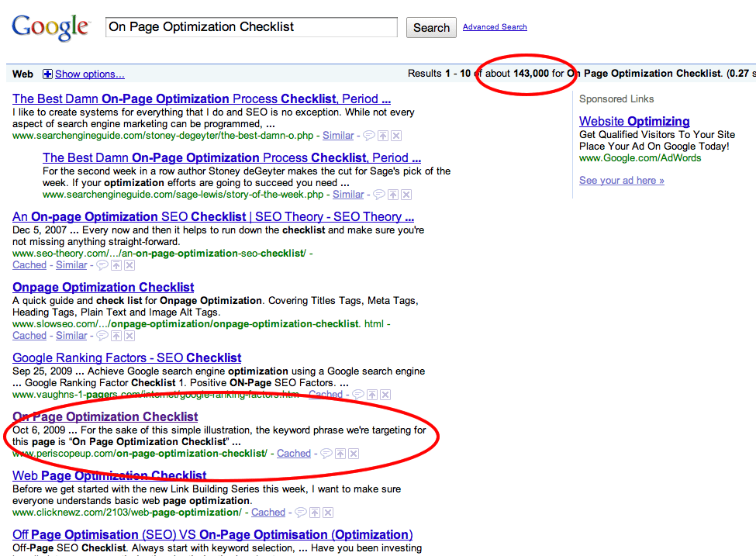Screen dimensions: 756x556
Task: Click comment bubble icon for seo-theory.com result
Action: [x=102, y=264]
